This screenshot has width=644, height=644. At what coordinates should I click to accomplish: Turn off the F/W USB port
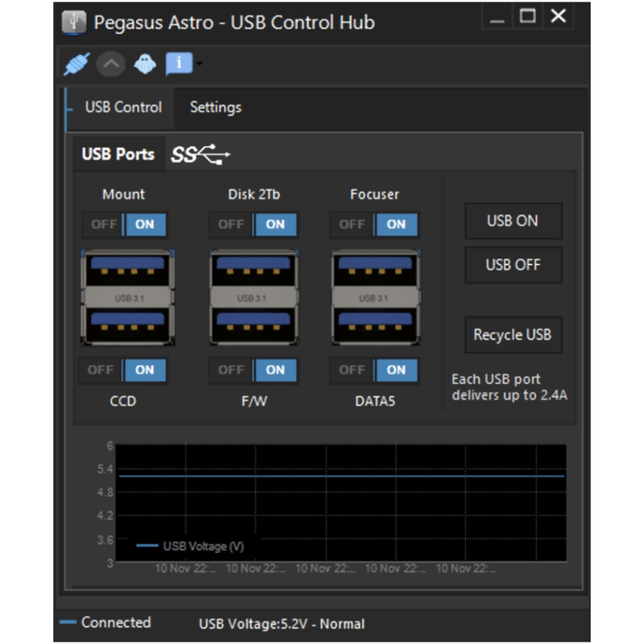[x=231, y=370]
